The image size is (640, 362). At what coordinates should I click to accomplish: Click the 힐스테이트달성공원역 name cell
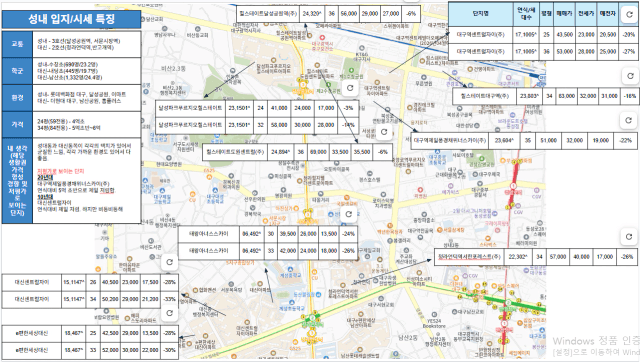(268, 13)
